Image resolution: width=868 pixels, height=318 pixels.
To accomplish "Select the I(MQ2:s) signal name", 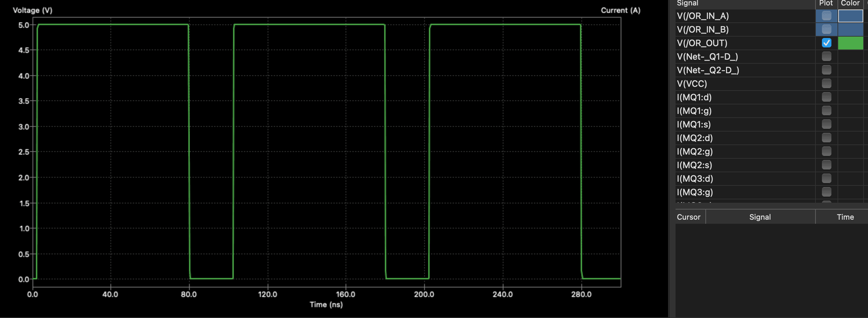I will pyautogui.click(x=694, y=165).
